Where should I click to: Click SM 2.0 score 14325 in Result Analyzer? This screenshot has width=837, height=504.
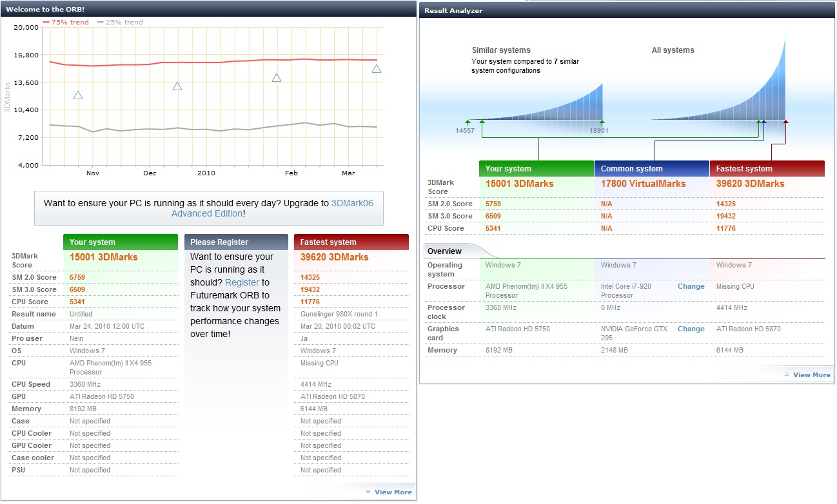point(726,204)
